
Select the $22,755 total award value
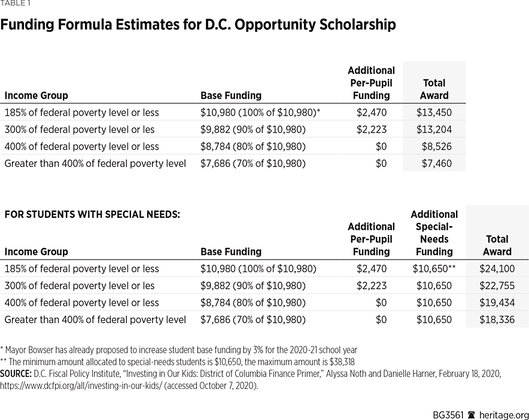[497, 285]
